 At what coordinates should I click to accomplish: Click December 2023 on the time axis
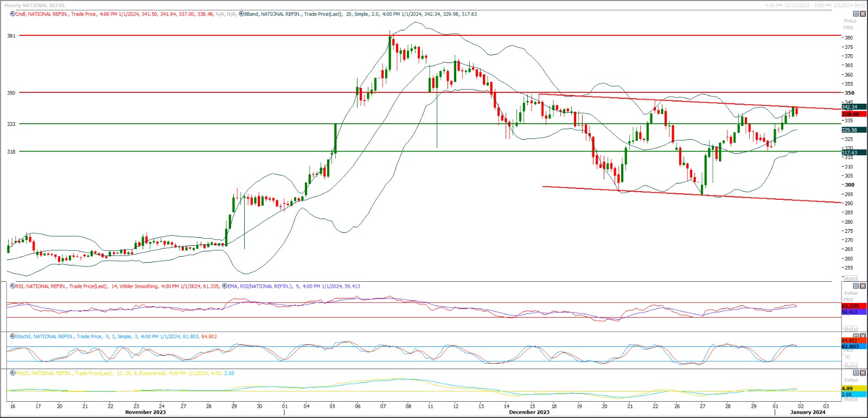(x=529, y=413)
